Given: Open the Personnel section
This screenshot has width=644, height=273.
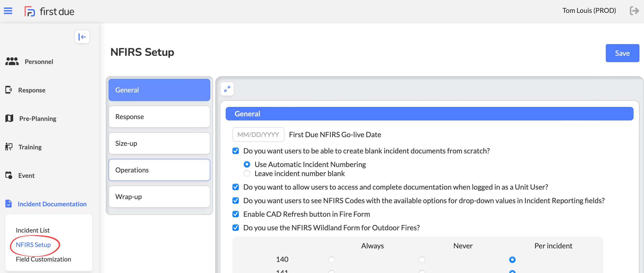Looking at the screenshot, I should pos(39,62).
